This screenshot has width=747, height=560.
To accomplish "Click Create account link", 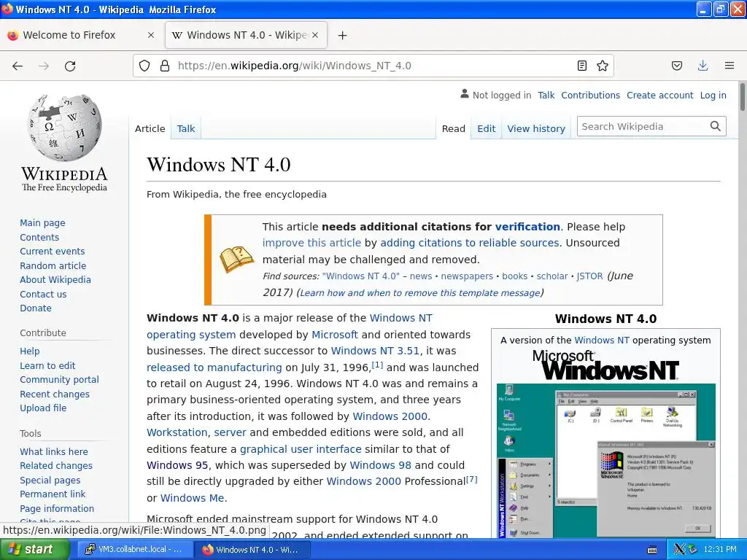I will (659, 96).
